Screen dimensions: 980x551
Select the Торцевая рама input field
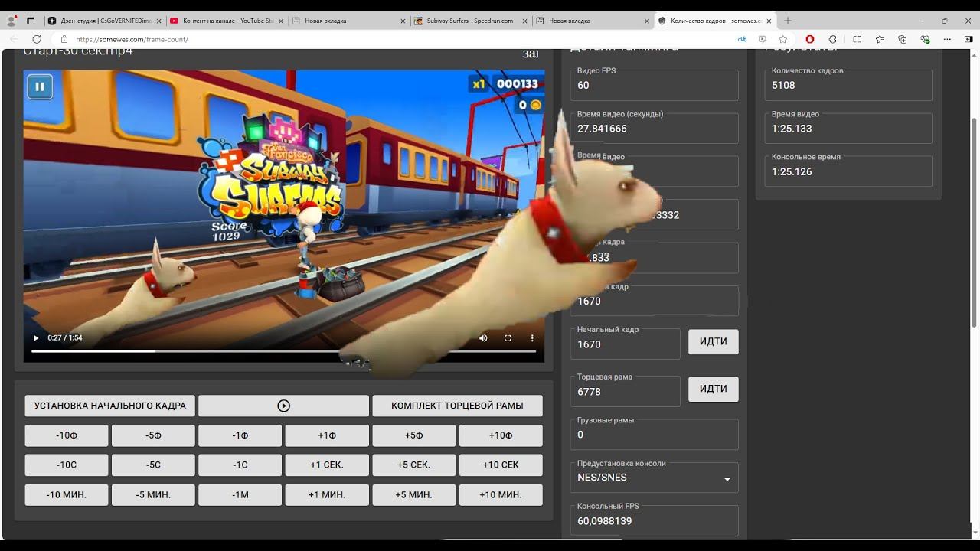tap(625, 392)
